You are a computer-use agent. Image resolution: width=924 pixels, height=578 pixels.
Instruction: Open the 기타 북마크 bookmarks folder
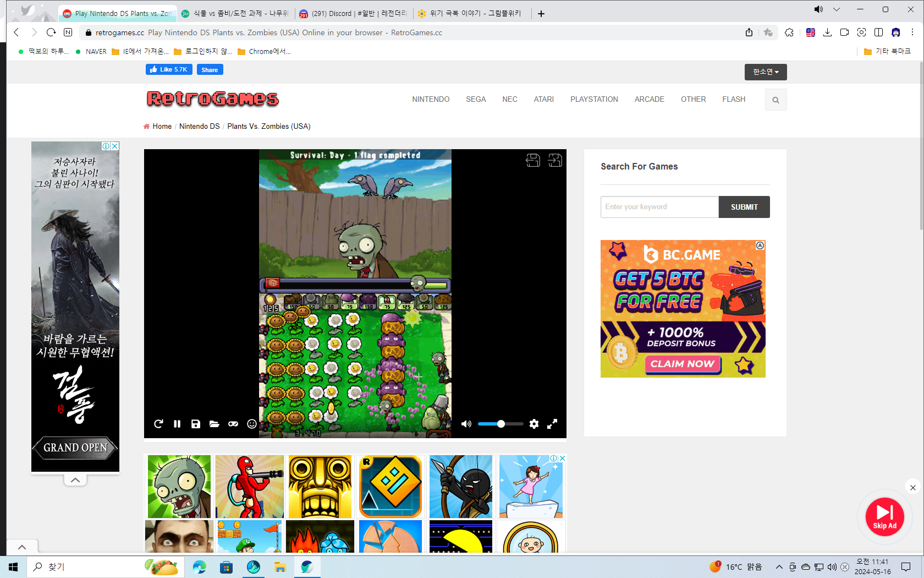coord(887,52)
